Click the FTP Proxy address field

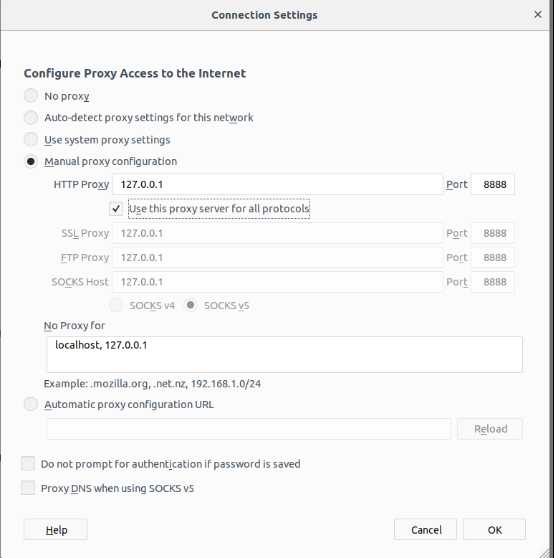coord(278,257)
